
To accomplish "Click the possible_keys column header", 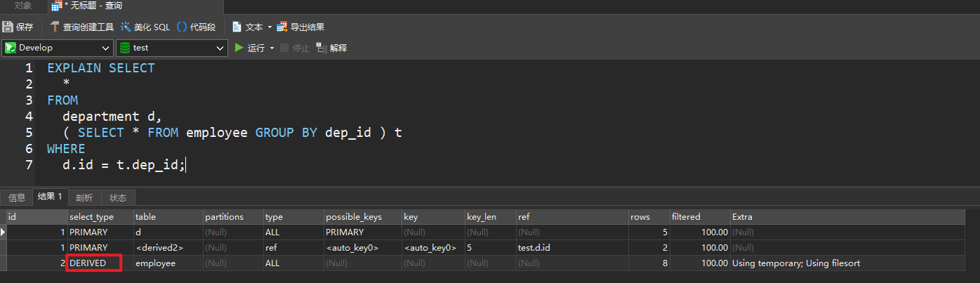I will coord(353,217).
